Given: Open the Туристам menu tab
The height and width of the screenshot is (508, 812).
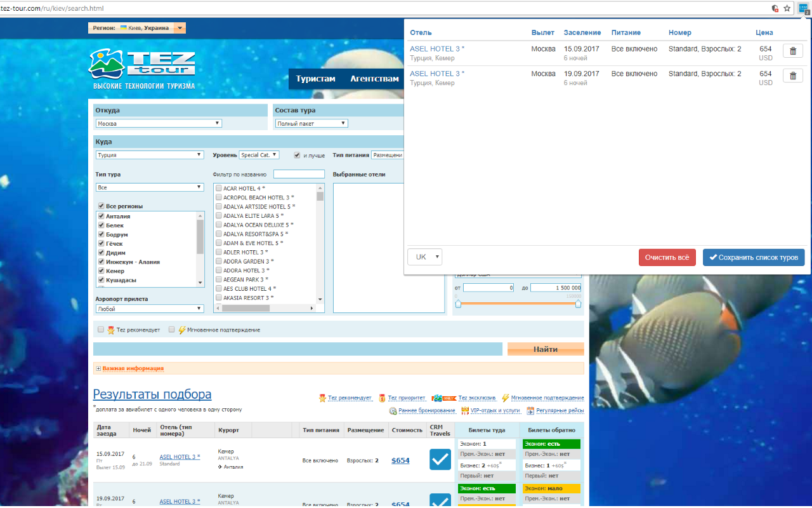Looking at the screenshot, I should (315, 79).
